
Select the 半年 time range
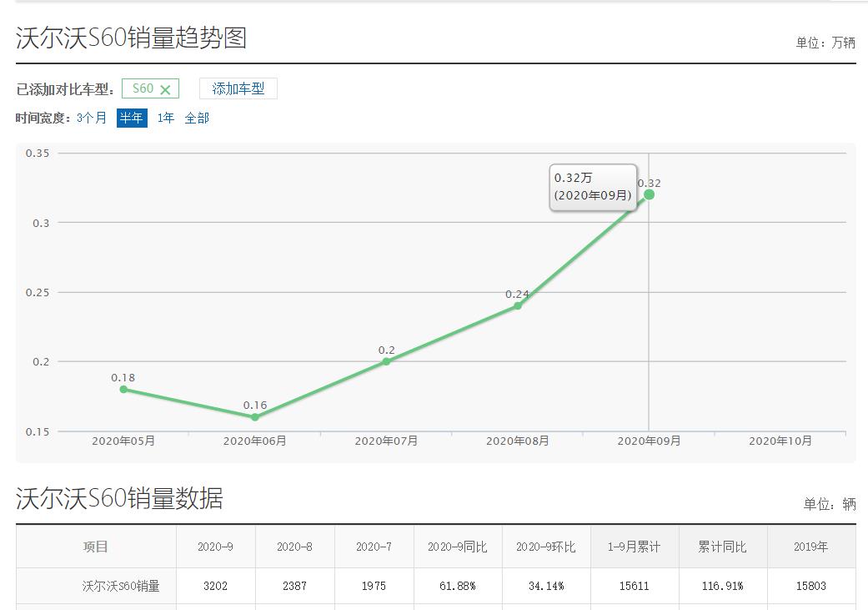click(132, 118)
